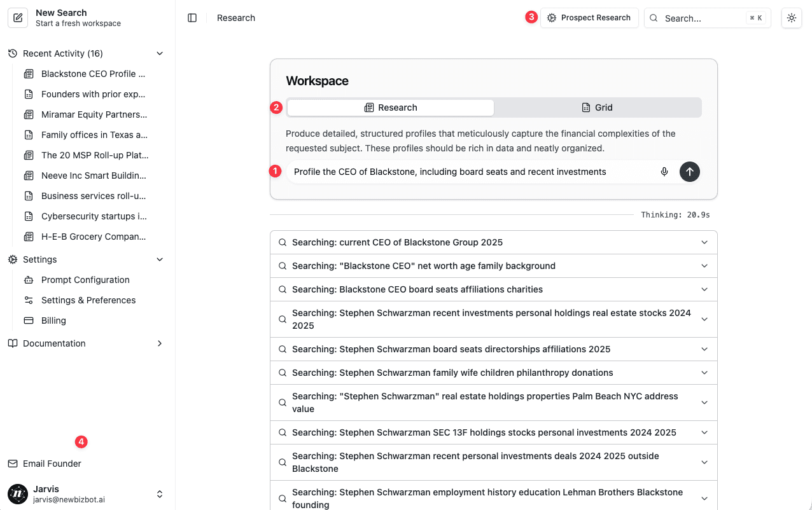Collapse the Recent Activity section

(160, 53)
